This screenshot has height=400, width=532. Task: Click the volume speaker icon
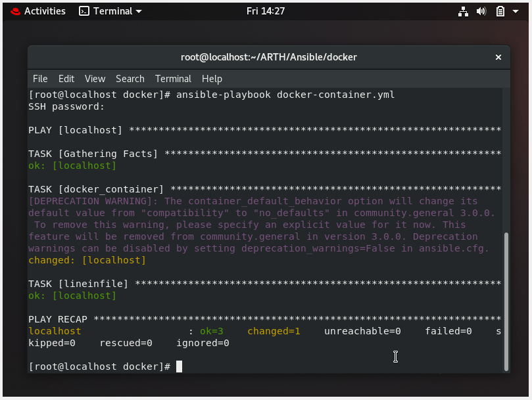[481, 11]
